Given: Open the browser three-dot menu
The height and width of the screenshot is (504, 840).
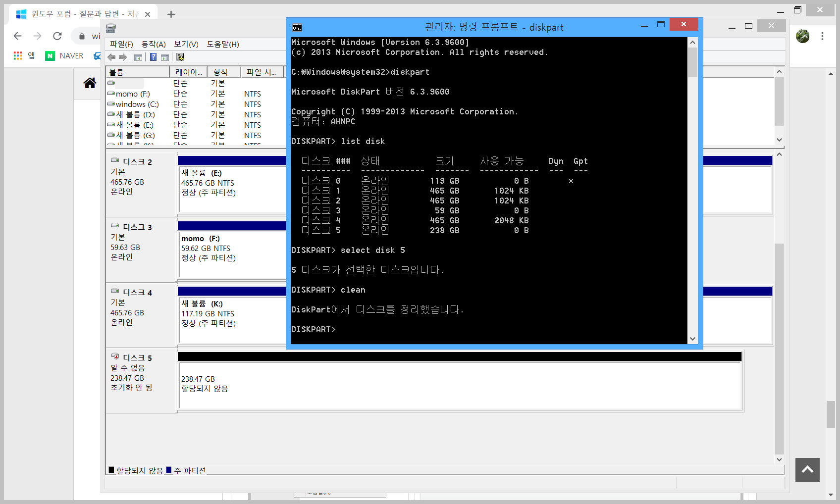Looking at the screenshot, I should [x=822, y=36].
